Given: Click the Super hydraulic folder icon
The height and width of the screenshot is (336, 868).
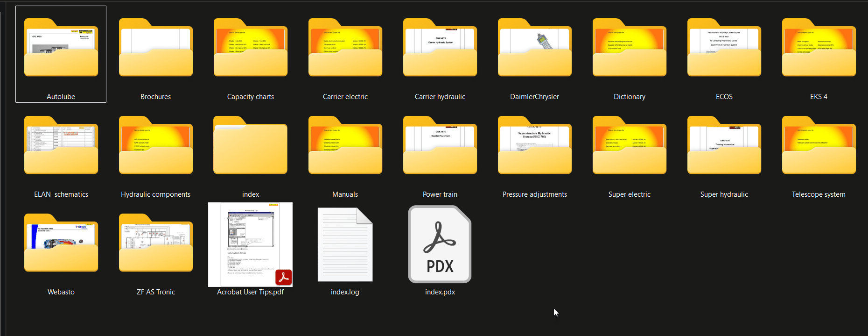Looking at the screenshot, I should click(724, 145).
